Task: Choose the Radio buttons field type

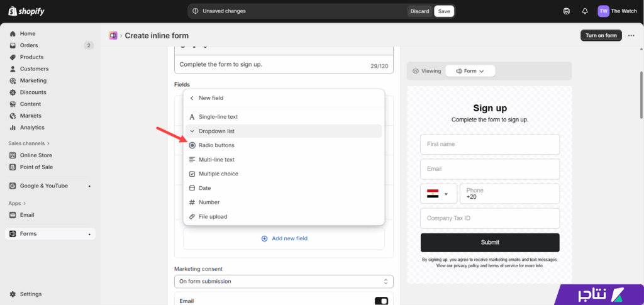Action: [x=216, y=145]
